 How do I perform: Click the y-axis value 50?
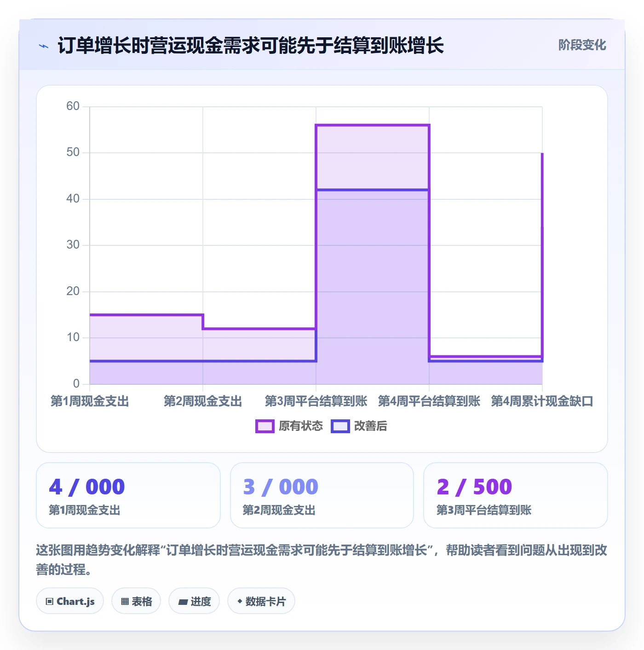pyautogui.click(x=73, y=152)
